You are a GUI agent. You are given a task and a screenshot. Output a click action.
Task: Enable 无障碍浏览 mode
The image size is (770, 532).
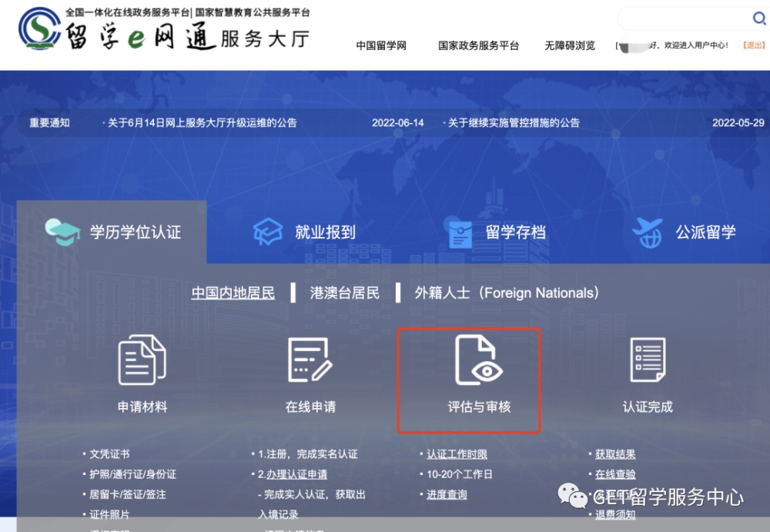[x=570, y=45]
